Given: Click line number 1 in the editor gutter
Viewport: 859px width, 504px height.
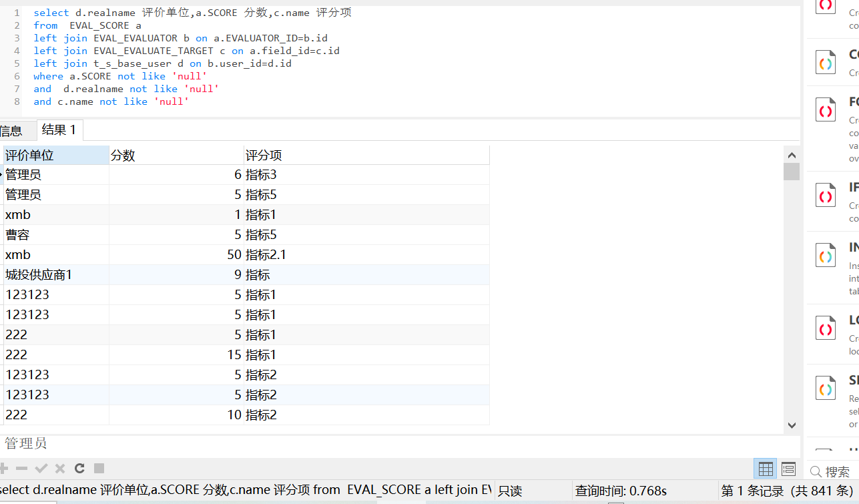Looking at the screenshot, I should tap(17, 13).
